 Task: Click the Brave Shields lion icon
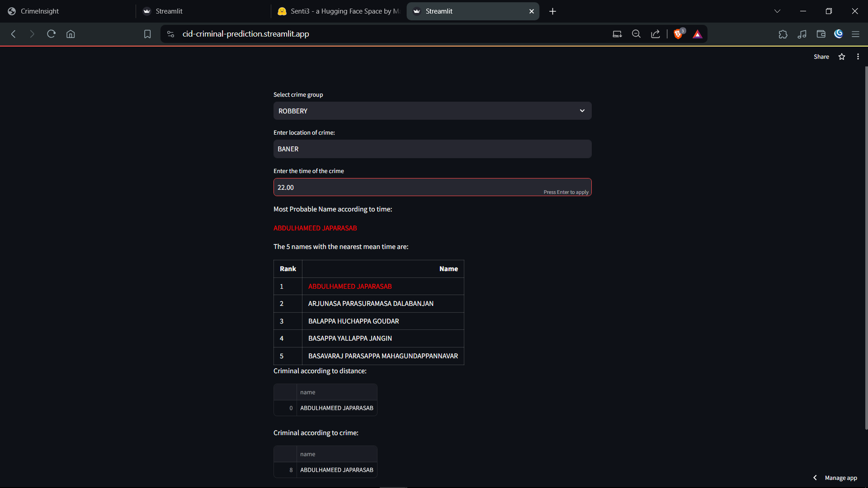(x=678, y=34)
